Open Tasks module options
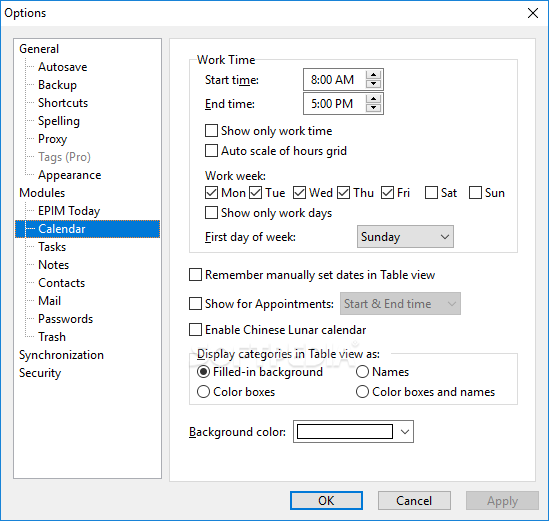 coord(52,247)
